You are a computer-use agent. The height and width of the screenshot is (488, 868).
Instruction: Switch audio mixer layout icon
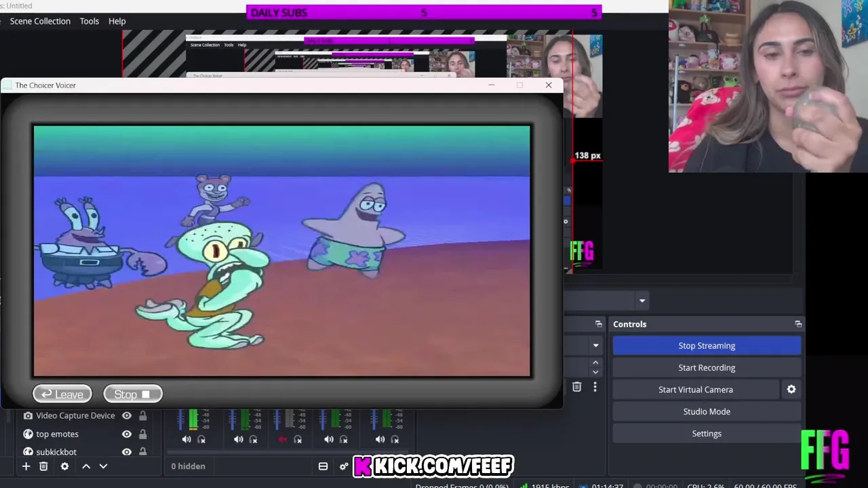tap(323, 466)
